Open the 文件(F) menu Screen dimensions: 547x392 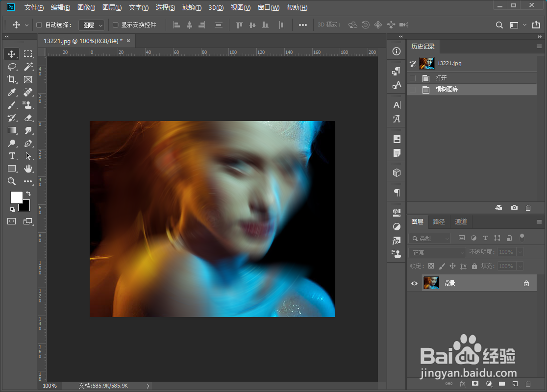click(x=34, y=8)
